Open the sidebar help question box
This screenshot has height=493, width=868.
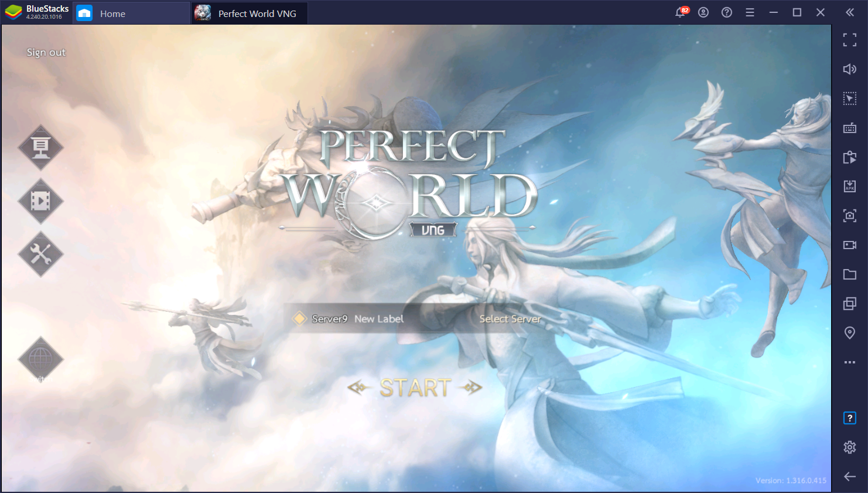point(850,418)
